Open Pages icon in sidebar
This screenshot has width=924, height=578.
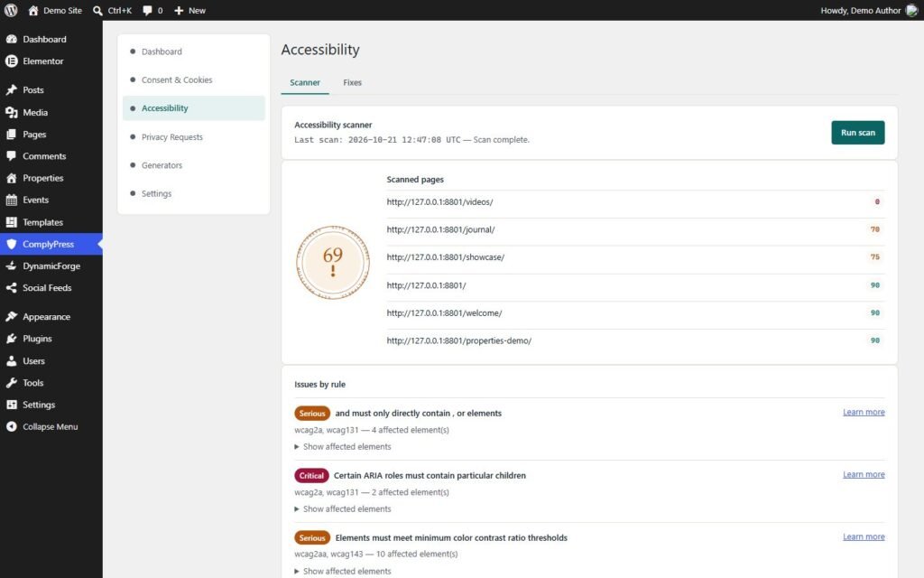tap(11, 134)
